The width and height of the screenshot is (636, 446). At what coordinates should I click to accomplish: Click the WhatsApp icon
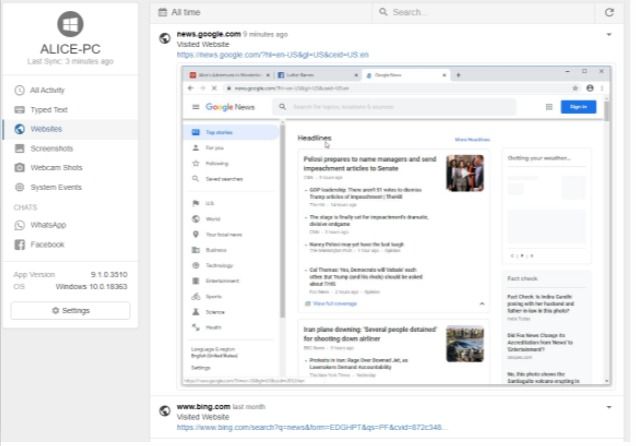coord(19,225)
